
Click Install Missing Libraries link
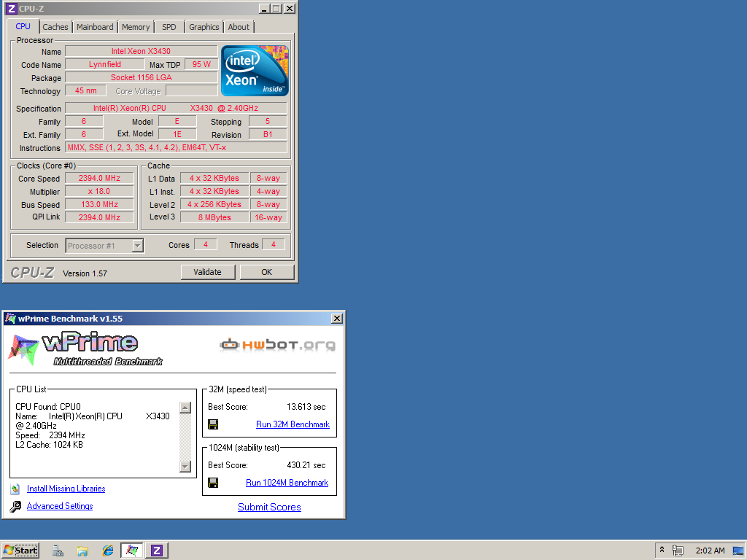point(66,489)
